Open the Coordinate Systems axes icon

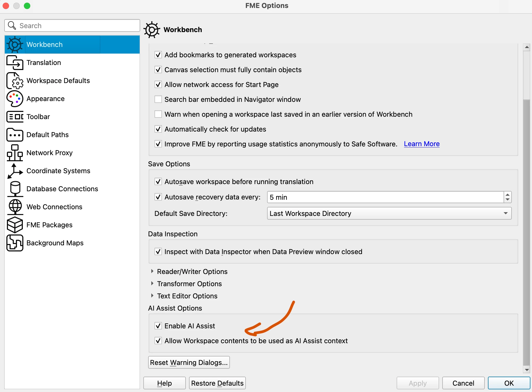15,171
